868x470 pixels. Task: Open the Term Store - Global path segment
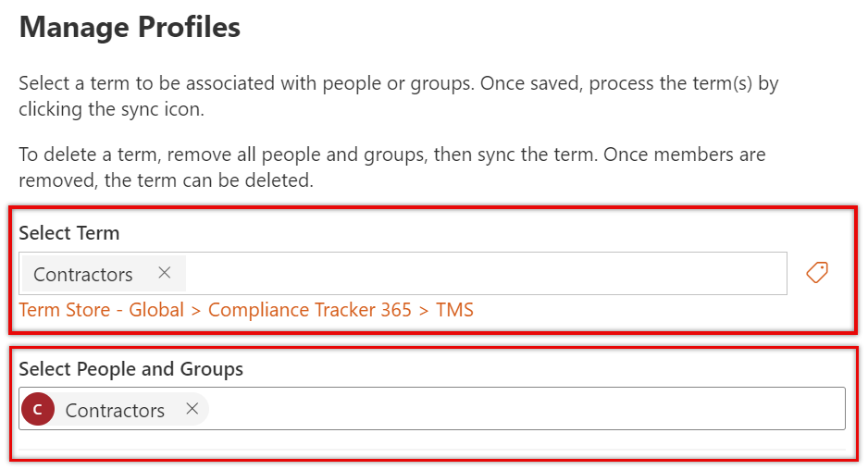click(101, 309)
